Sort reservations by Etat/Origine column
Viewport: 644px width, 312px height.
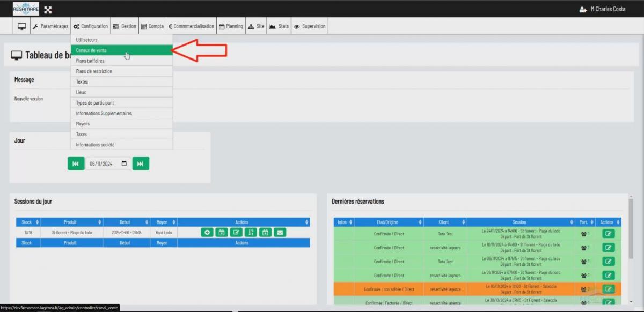[x=389, y=222]
